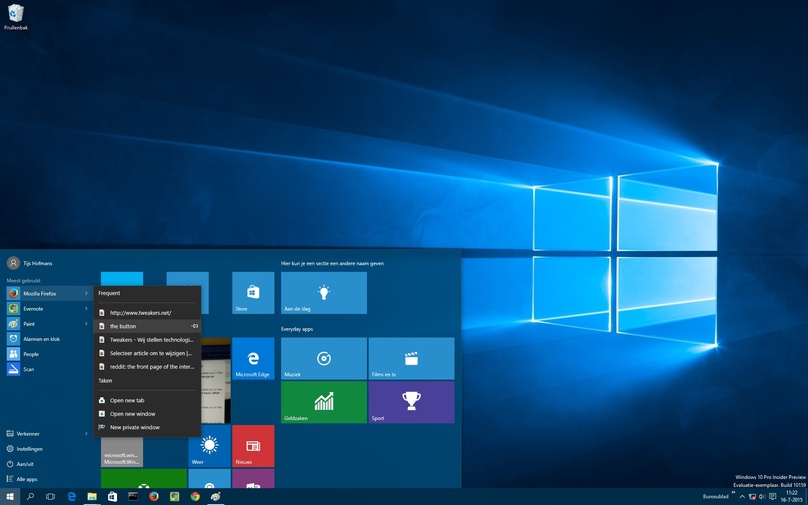
Task: Pin 'the button' entry using pin icon
Action: [x=195, y=326]
